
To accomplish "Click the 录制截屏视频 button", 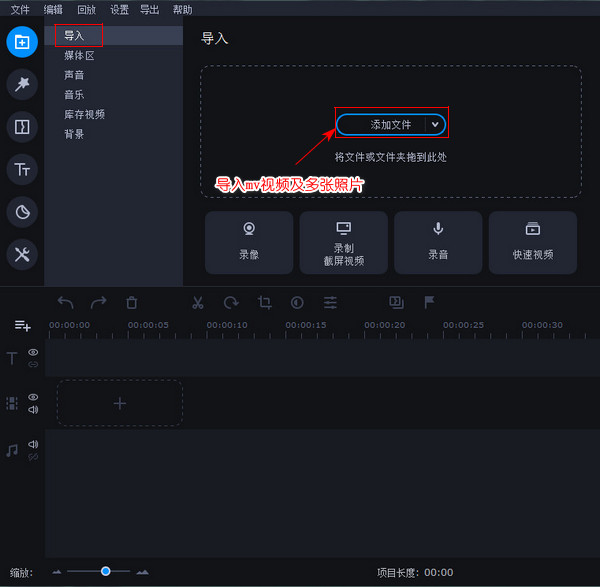I will tap(344, 242).
